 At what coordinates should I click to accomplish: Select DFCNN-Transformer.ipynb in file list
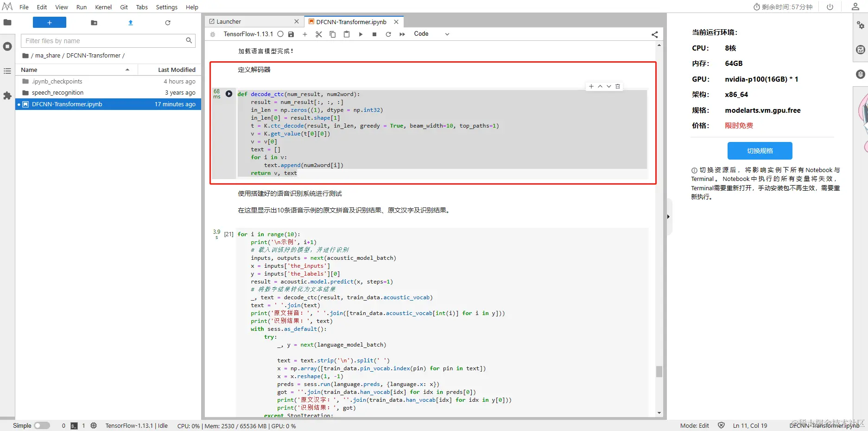coord(108,104)
